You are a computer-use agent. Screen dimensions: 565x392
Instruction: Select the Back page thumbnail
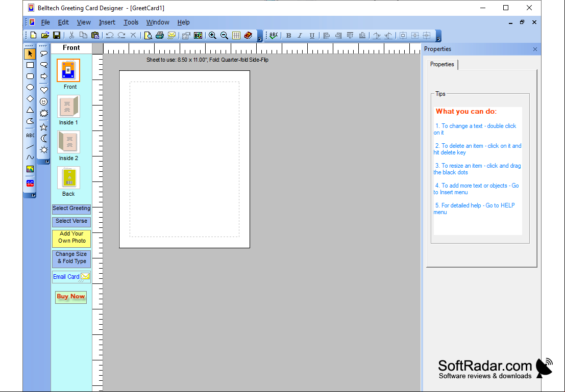point(68,177)
